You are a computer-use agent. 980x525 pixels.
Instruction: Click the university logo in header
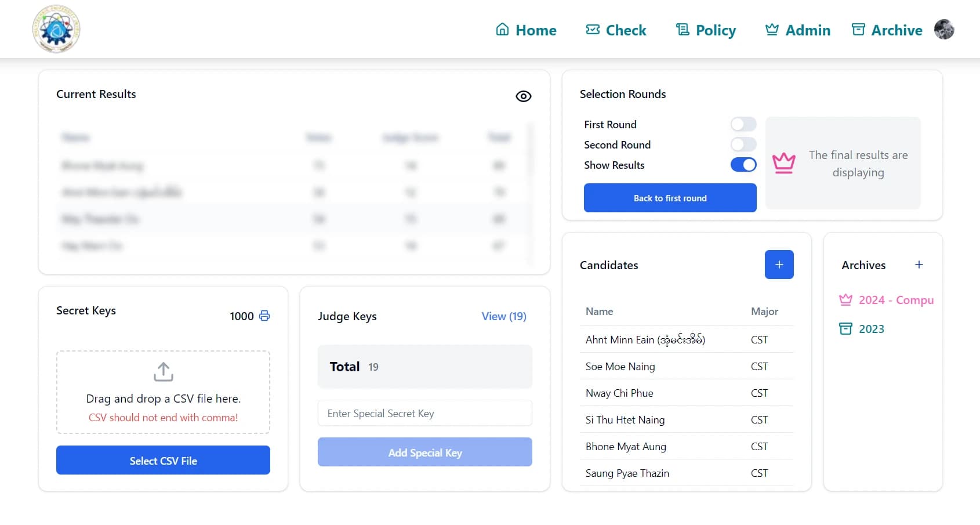(x=56, y=30)
